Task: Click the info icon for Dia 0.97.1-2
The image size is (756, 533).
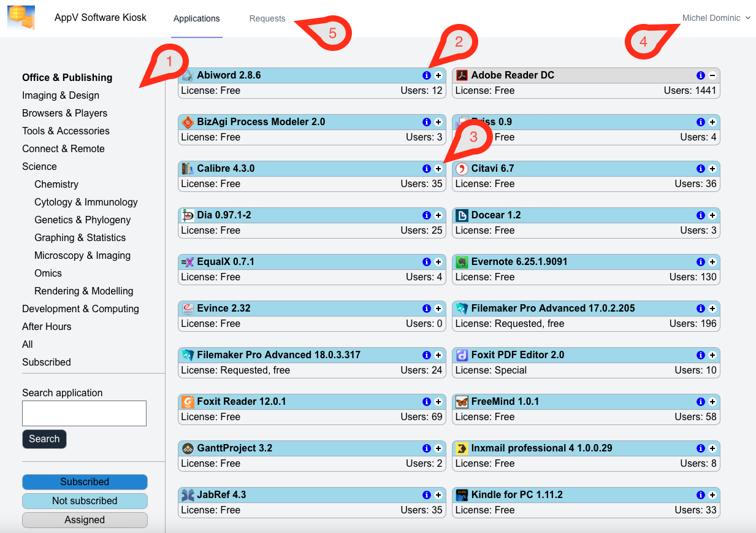Action: point(427,215)
